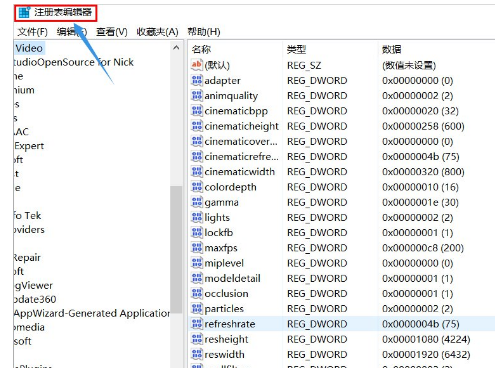This screenshot has width=495, height=368.
Task: Click the maxfps value name
Action: click(221, 248)
